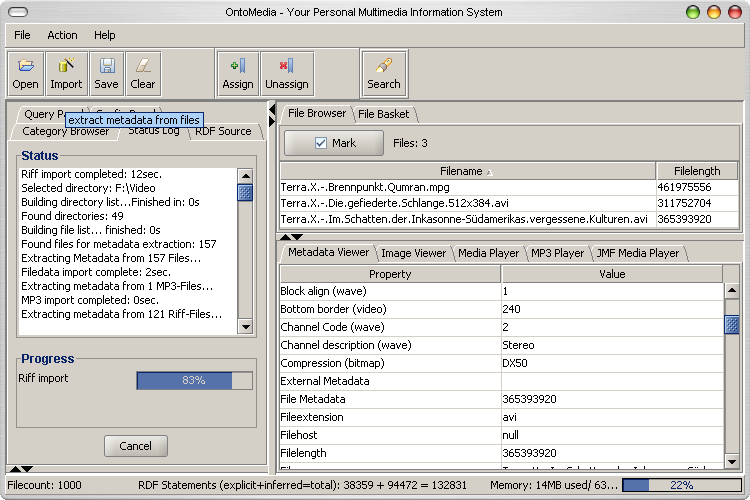750x500 pixels.
Task: Click the status log scrollbar thumb
Action: [245, 192]
